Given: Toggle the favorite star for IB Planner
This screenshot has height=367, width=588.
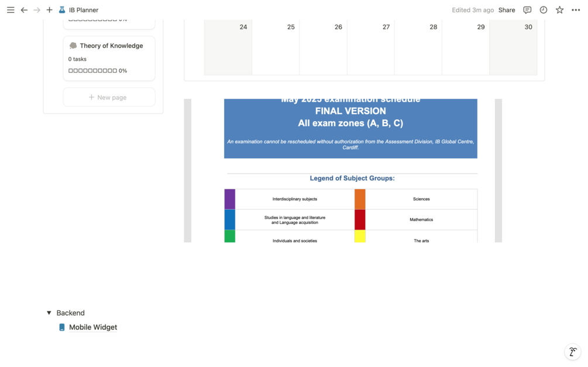Looking at the screenshot, I should pos(559,9).
